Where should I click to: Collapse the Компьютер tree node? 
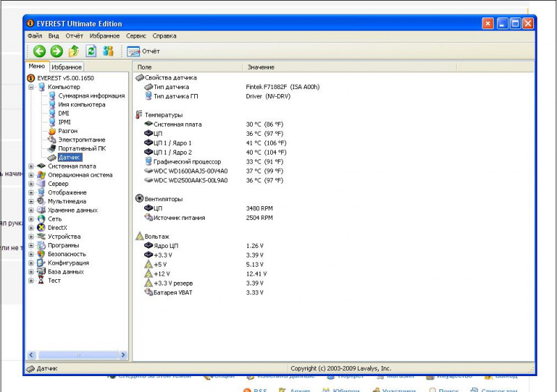point(31,87)
